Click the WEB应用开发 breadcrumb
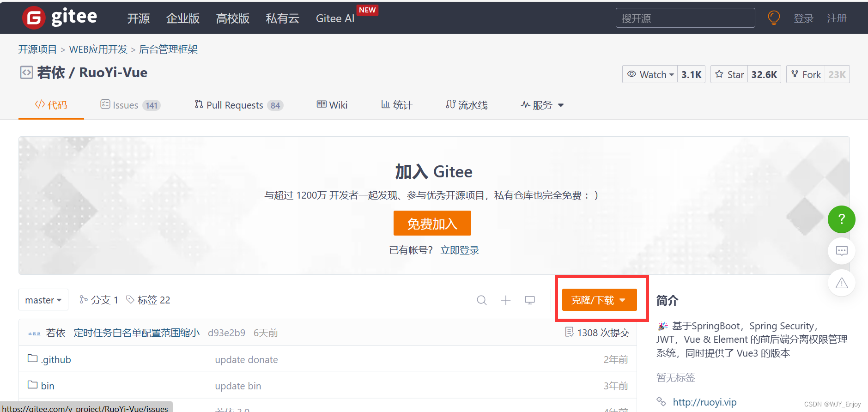The width and height of the screenshot is (868, 412). [x=98, y=49]
